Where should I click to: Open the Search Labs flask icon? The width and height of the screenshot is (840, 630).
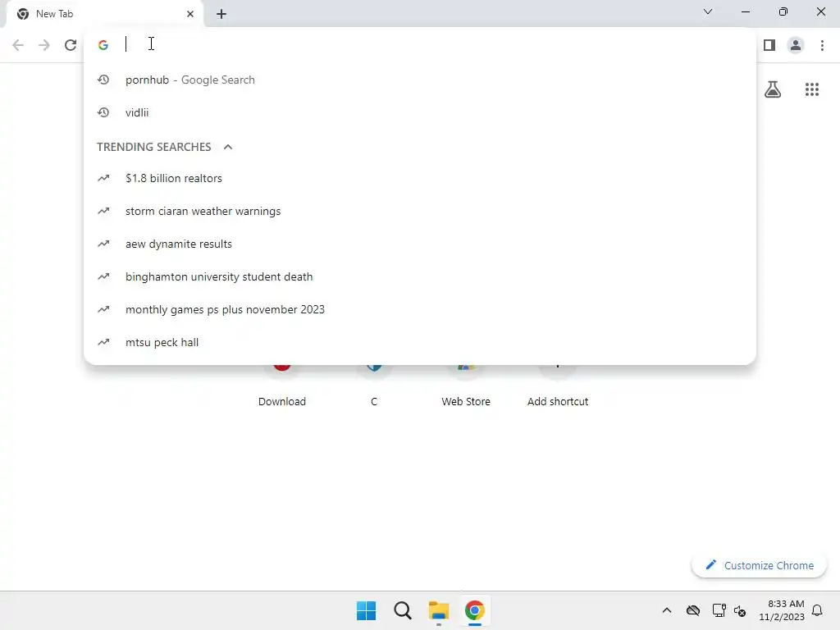pos(773,89)
